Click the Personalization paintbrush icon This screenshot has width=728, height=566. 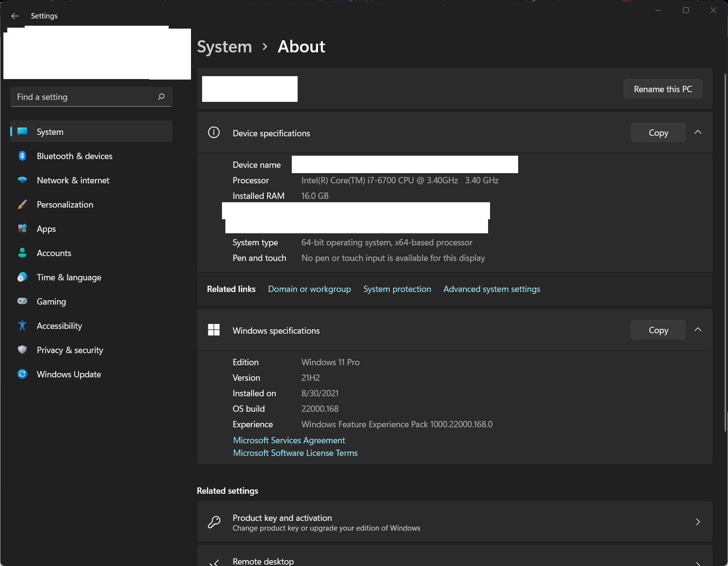pos(22,204)
